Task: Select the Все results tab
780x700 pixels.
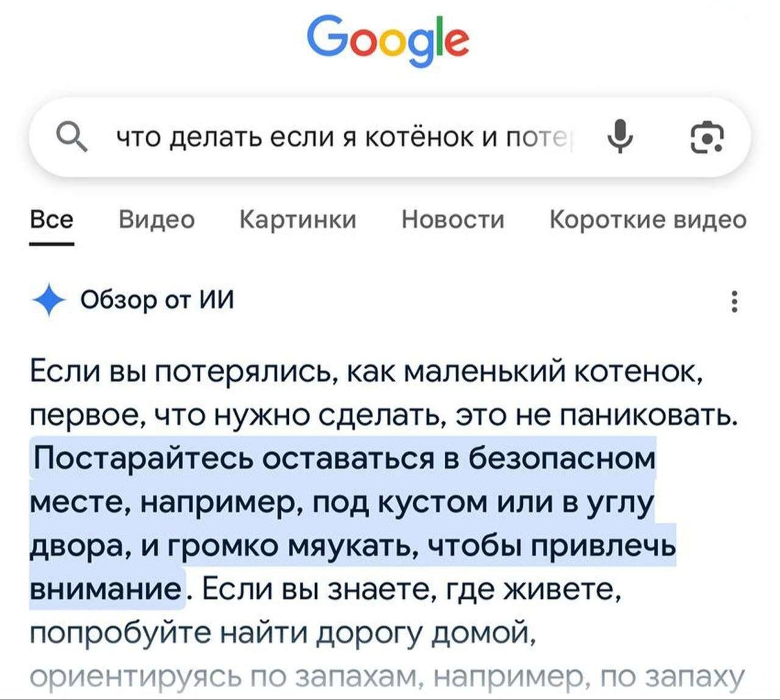Action: (x=52, y=219)
